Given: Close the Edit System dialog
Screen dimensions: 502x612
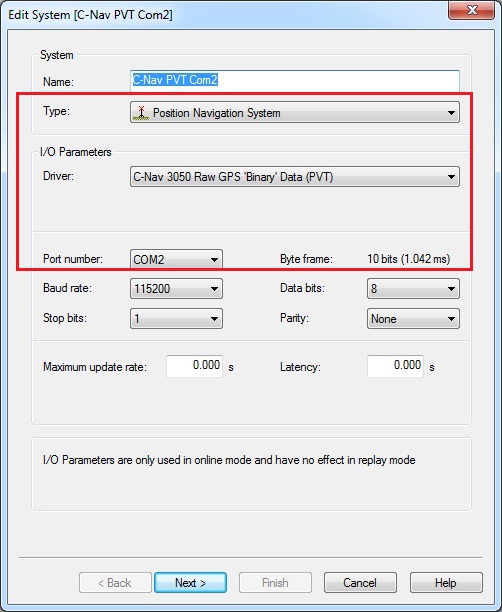Looking at the screenshot, I should point(472,10).
